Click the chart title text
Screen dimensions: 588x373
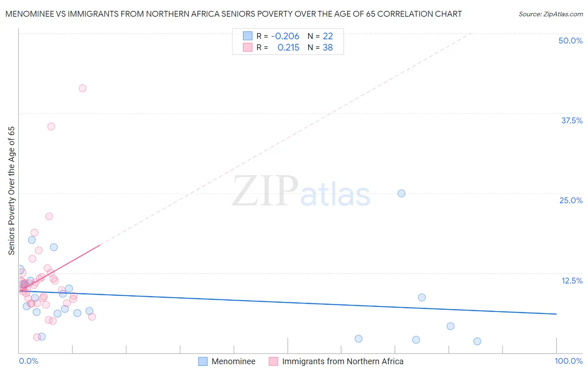(x=233, y=14)
